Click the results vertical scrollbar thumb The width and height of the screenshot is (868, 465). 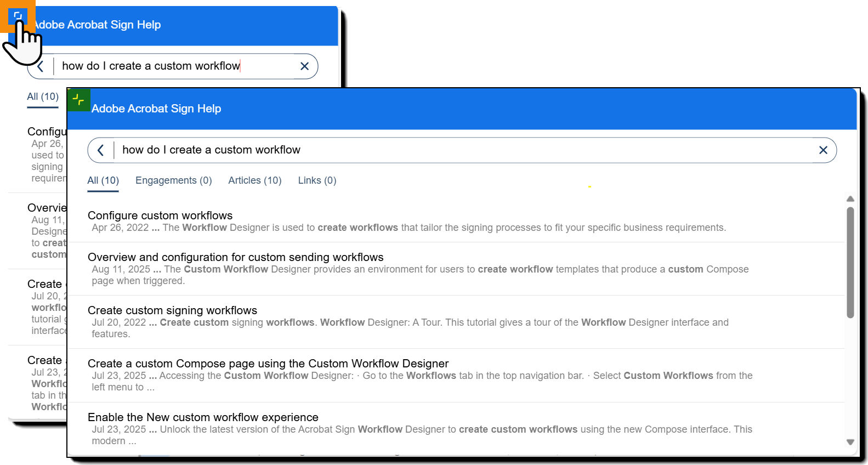pyautogui.click(x=850, y=262)
